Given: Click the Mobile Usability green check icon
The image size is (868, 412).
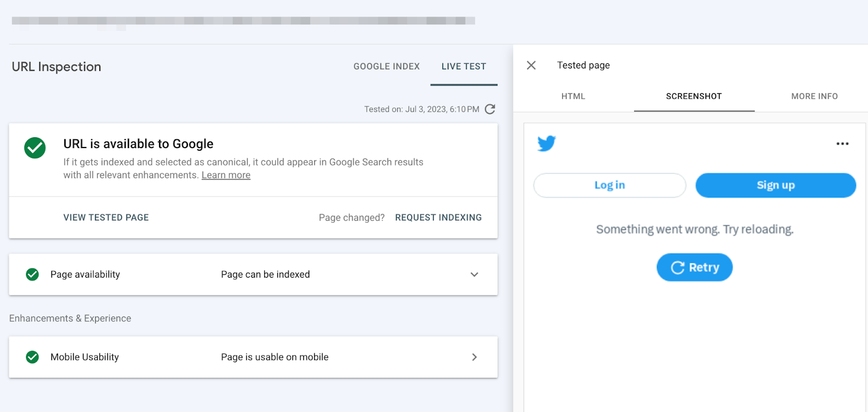Looking at the screenshot, I should coord(33,357).
